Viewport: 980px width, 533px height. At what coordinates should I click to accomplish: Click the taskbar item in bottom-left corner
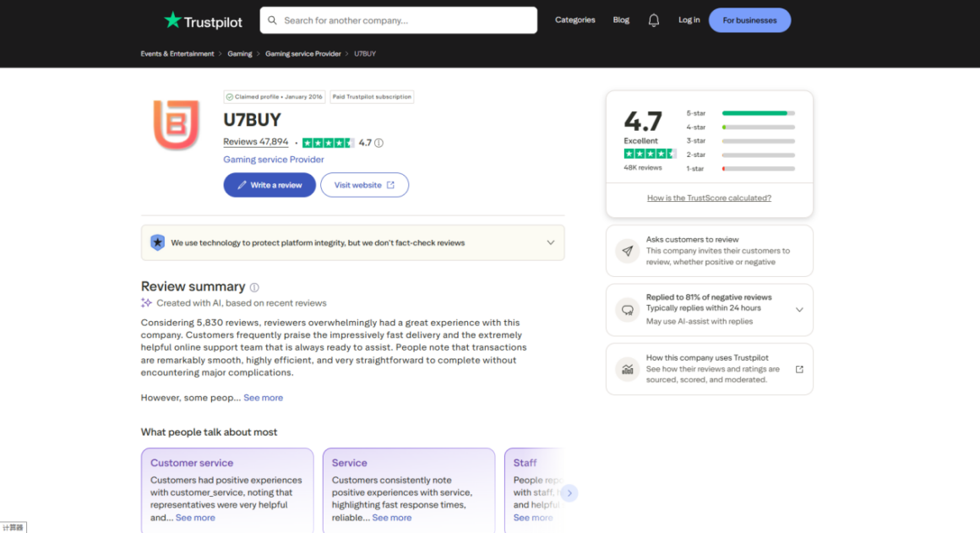[14, 527]
